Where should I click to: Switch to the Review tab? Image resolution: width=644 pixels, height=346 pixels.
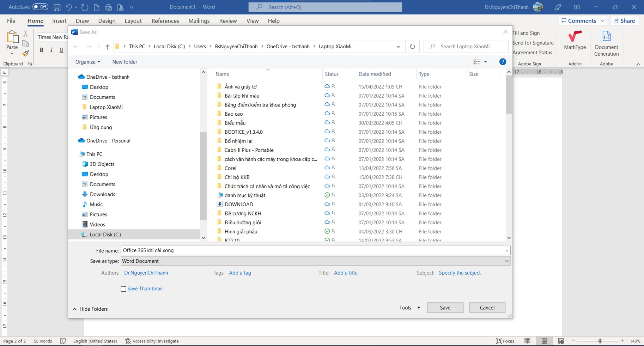point(228,21)
